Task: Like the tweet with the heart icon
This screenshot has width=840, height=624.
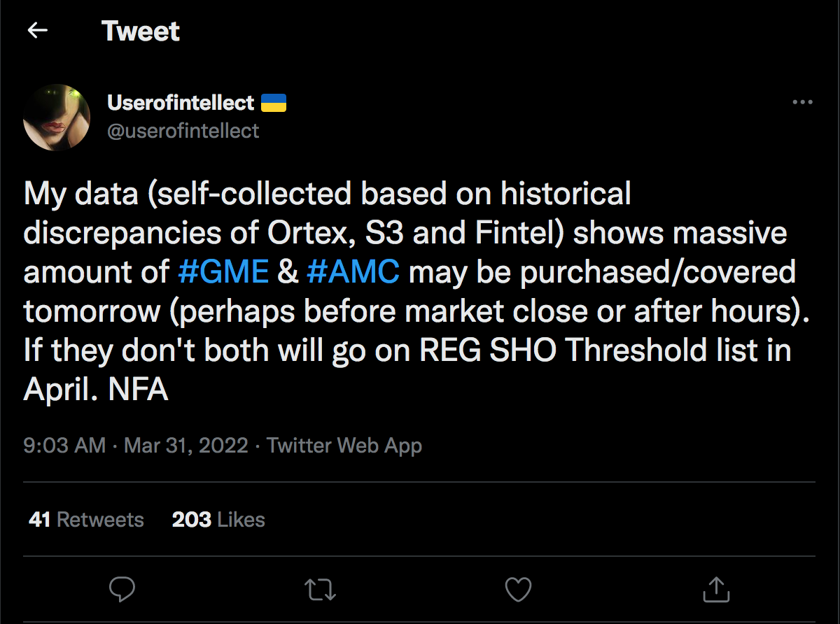Action: (x=518, y=589)
